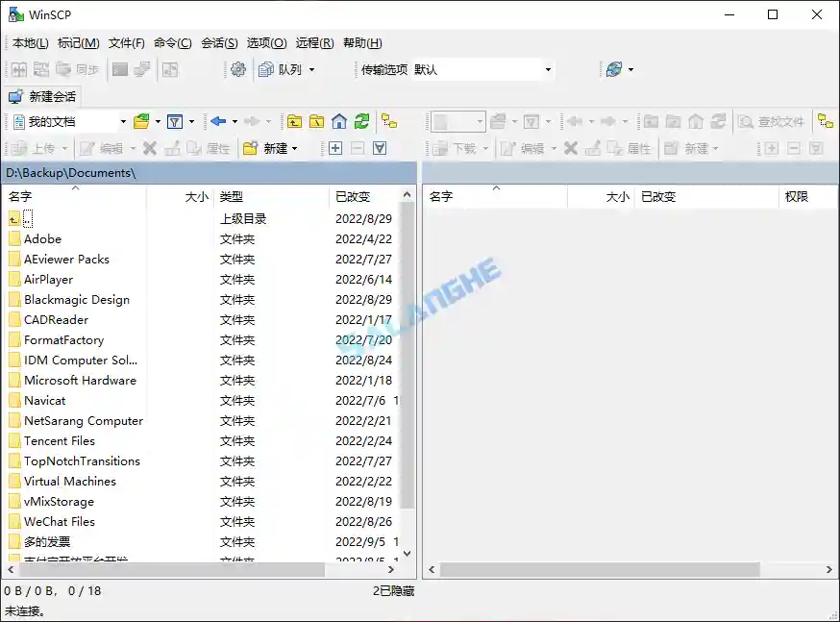Refresh the local directory listing
Image resolution: width=840 pixels, height=622 pixels.
pyautogui.click(x=359, y=122)
